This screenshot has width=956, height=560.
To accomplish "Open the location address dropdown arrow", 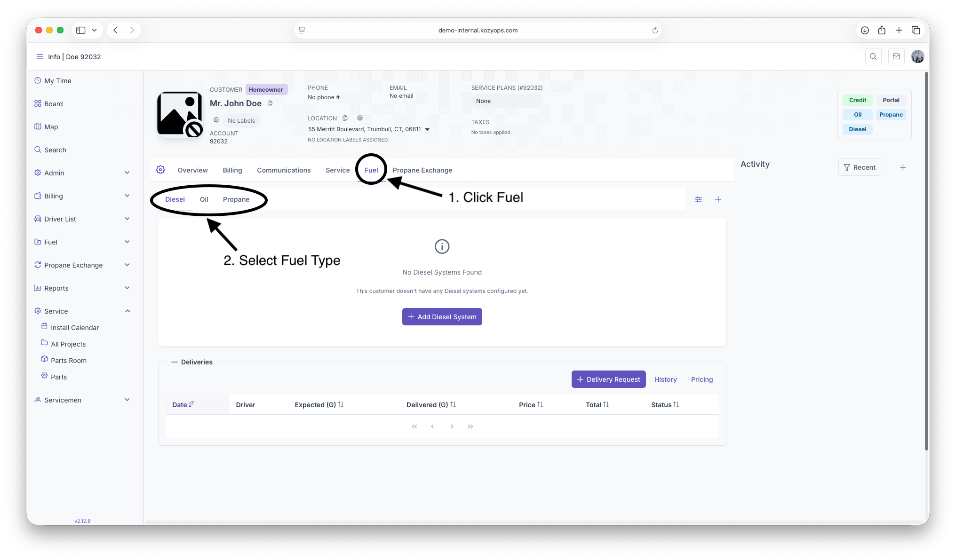I will point(427,129).
